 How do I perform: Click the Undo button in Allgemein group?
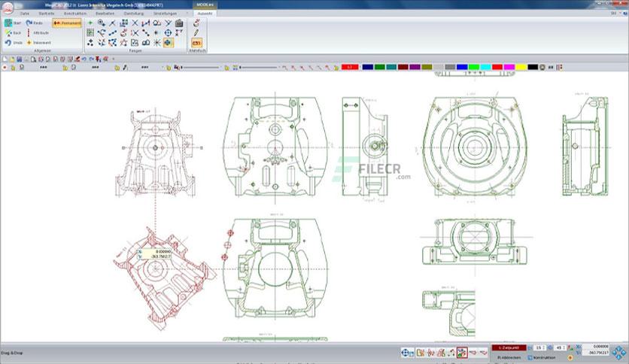tap(14, 43)
